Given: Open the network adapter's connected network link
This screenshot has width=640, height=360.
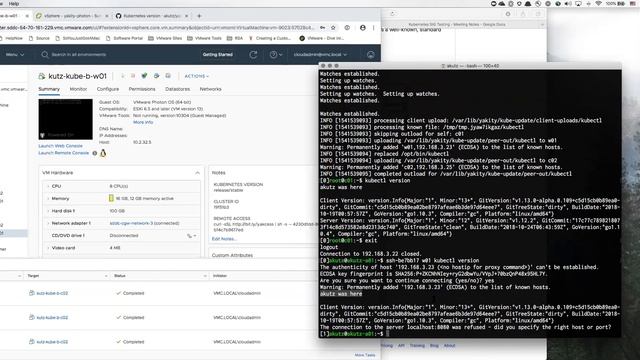Looking at the screenshot, I should [x=144, y=223].
